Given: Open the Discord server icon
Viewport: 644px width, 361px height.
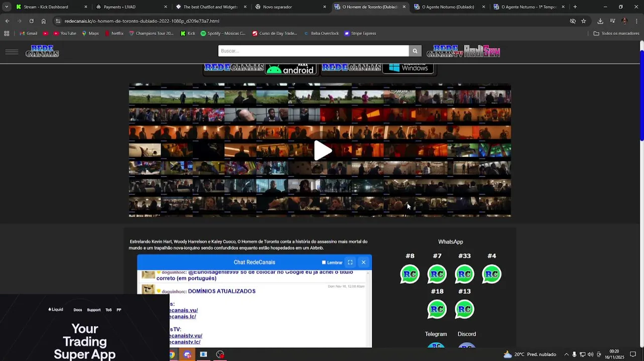Looking at the screenshot, I should 467,345.
